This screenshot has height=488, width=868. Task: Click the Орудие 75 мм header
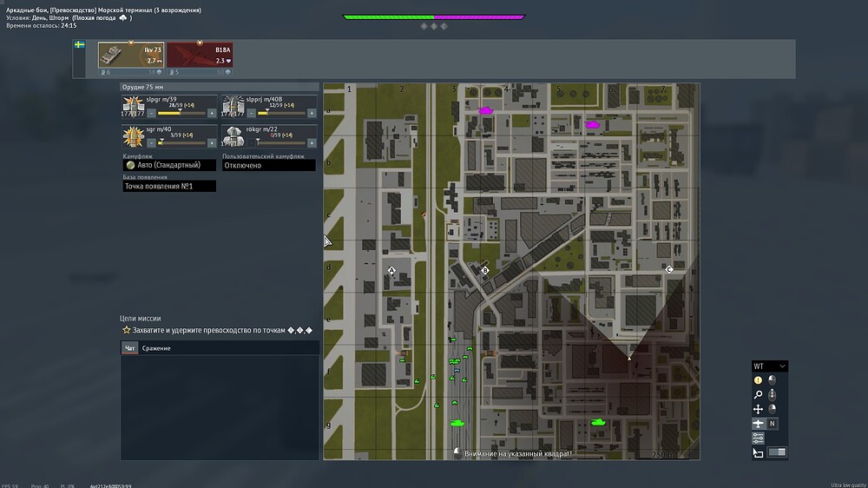(x=220, y=87)
